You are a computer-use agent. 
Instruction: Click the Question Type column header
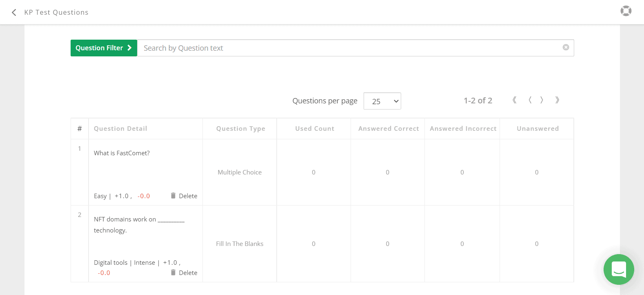click(x=240, y=129)
